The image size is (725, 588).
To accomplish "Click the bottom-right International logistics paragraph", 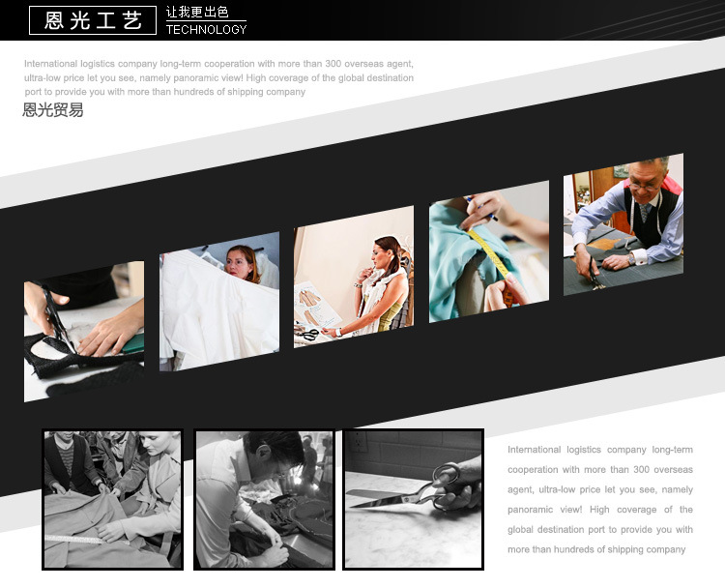I will [600, 500].
